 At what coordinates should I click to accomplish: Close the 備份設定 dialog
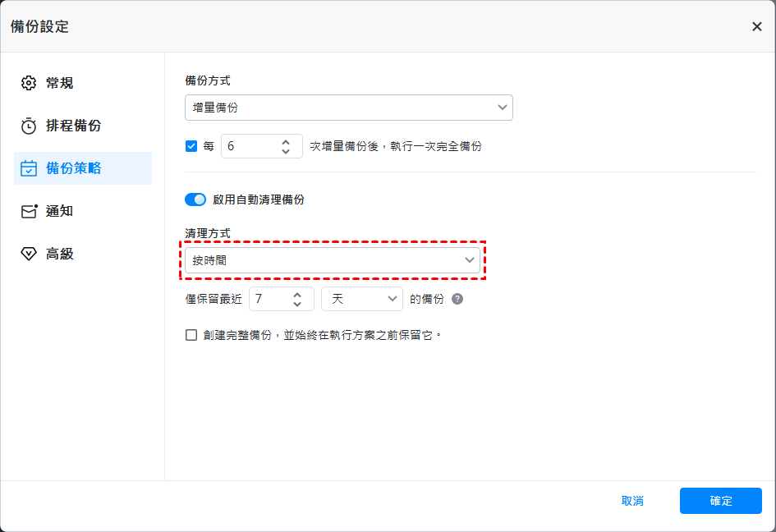coord(756,26)
